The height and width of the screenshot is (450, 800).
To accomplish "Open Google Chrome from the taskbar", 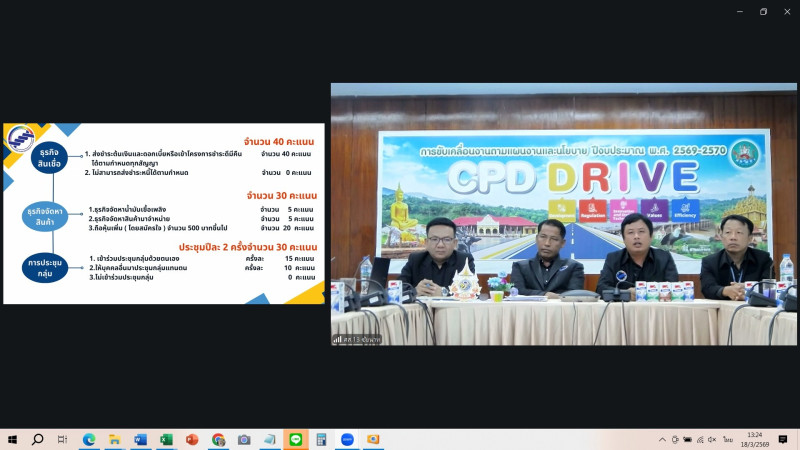I will point(218,439).
